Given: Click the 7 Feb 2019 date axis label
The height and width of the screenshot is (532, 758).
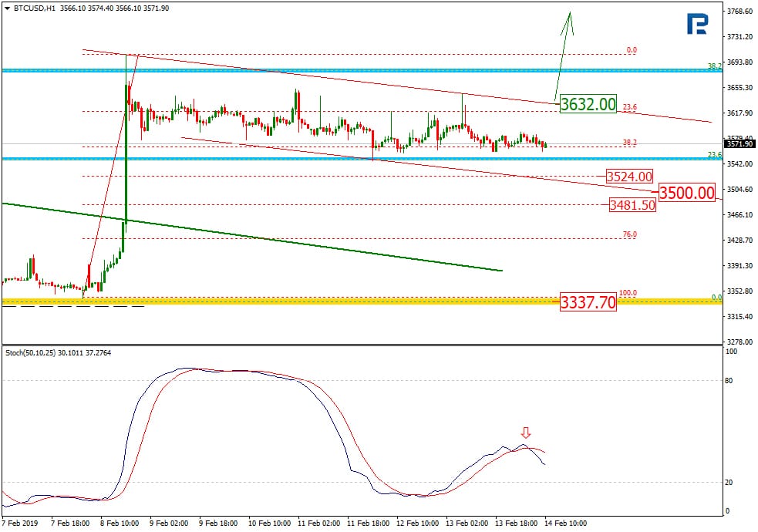Looking at the screenshot, I should tap(21, 523).
